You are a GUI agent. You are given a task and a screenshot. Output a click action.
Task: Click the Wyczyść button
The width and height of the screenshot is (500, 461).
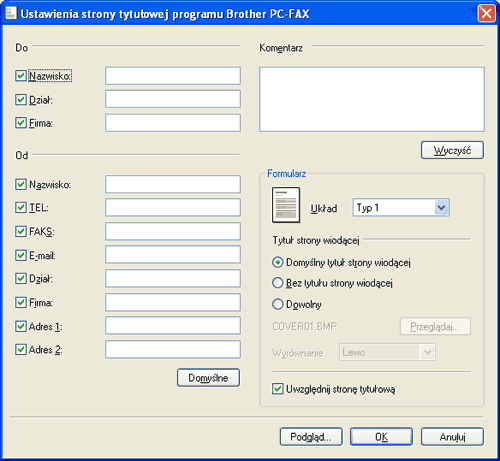coord(452,150)
